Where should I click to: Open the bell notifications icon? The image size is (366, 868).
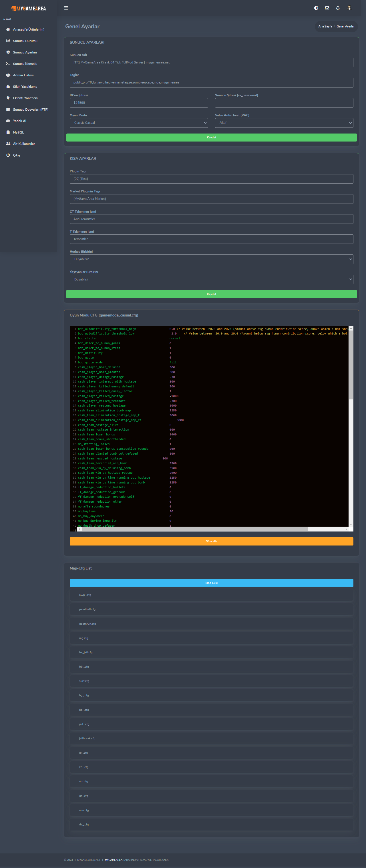[x=338, y=8]
